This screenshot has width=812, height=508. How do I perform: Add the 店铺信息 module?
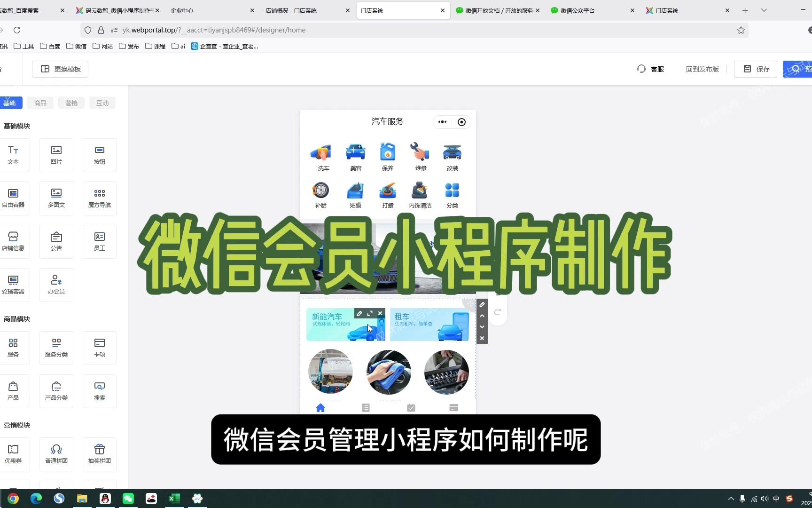coord(13,242)
